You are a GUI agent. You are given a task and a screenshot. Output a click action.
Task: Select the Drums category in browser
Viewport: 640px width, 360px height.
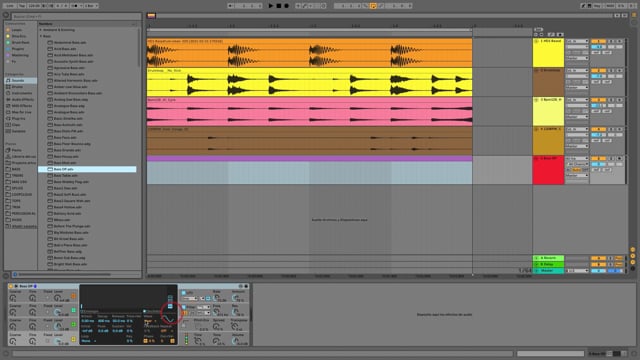20,87
